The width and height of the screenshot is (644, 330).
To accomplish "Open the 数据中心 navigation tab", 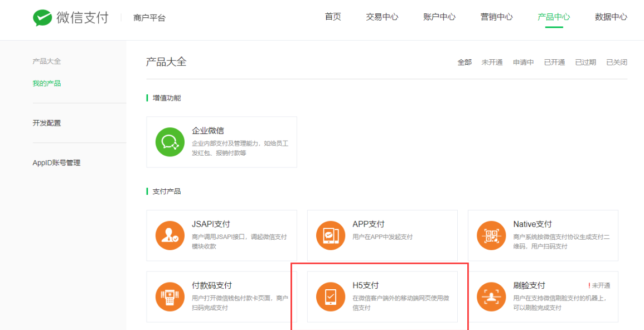I will pos(611,17).
